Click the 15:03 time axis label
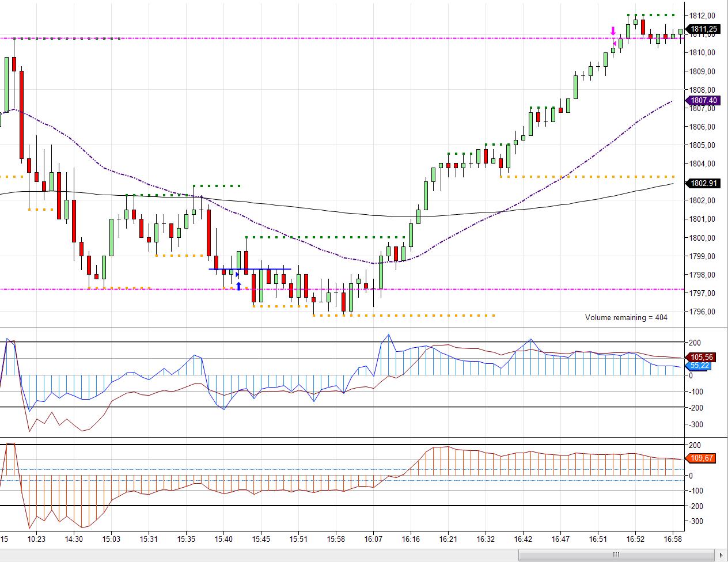 point(111,540)
